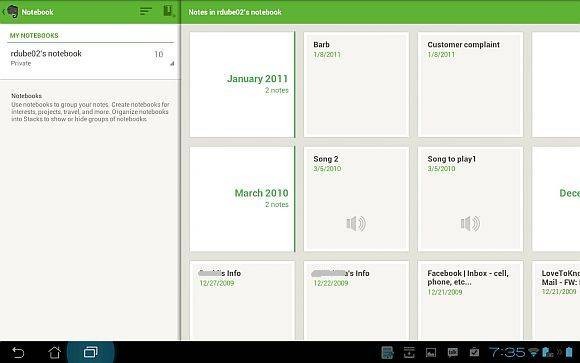This screenshot has height=363, width=580.
Task: Tap the new notebook icon
Action: click(x=168, y=11)
